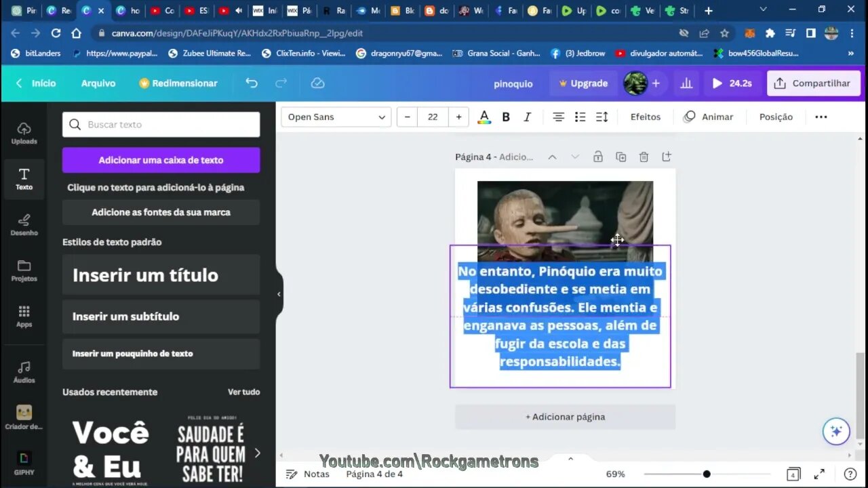Open the font family dropdown Open Sans
The image size is (868, 488).
coord(336,117)
